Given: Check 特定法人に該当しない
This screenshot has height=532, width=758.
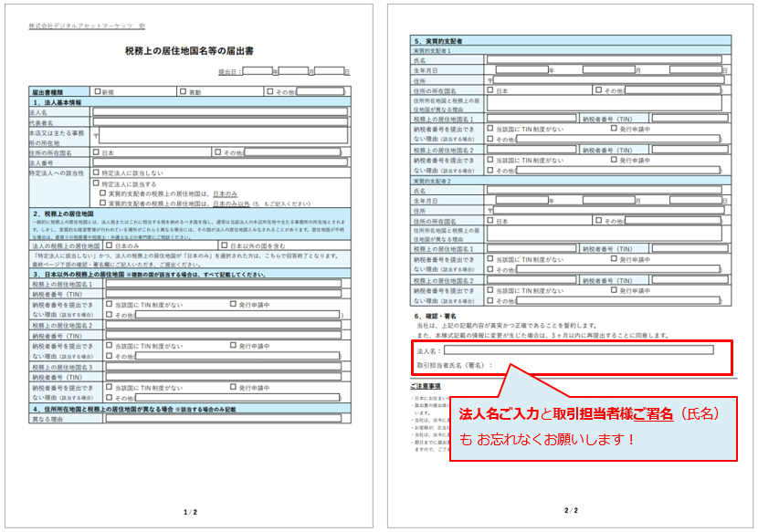Looking at the screenshot, I should coord(96,172).
